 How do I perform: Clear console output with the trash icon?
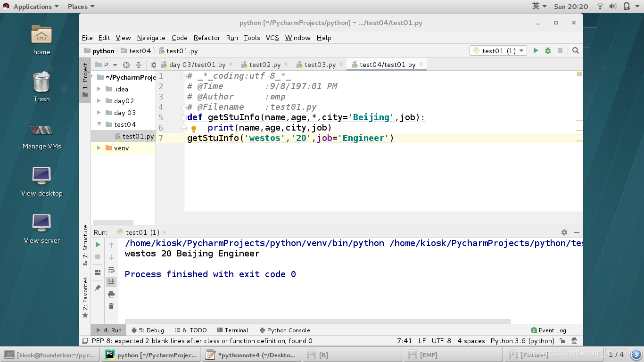[x=111, y=306]
